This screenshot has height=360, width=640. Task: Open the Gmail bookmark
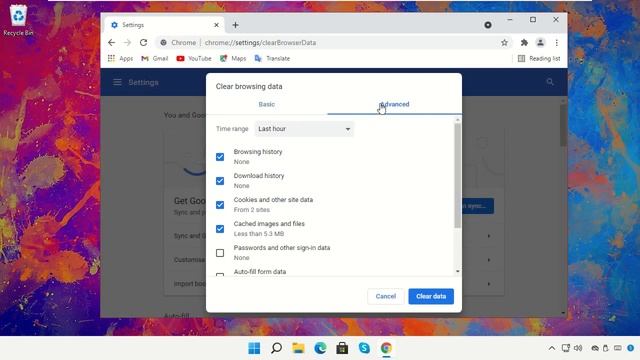click(154, 58)
